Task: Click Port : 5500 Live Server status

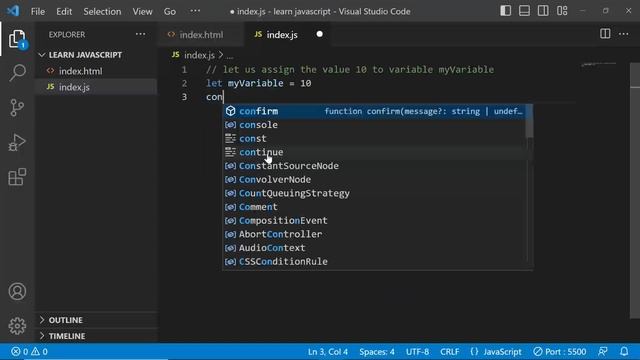Action: 560,351
